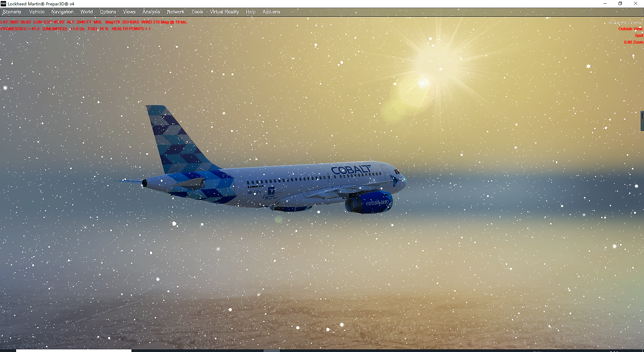Open the Scenario menu
Image resolution: width=644 pixels, height=352 pixels.
click(x=12, y=12)
